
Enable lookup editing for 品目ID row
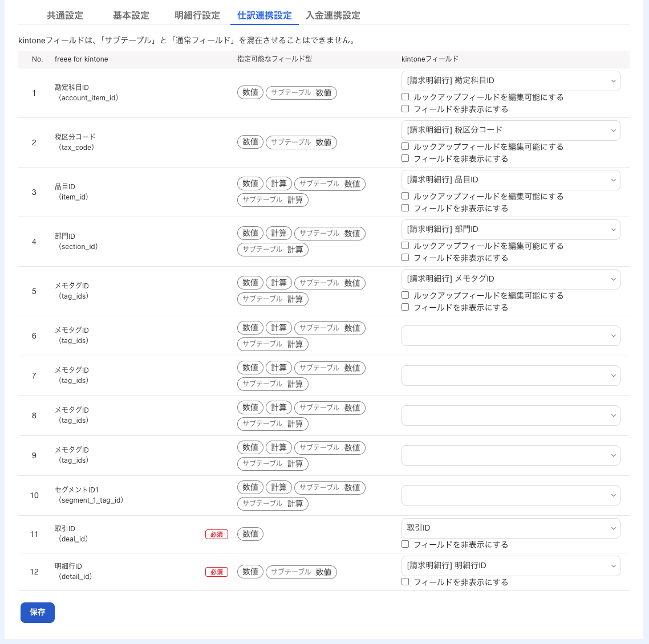tap(405, 196)
